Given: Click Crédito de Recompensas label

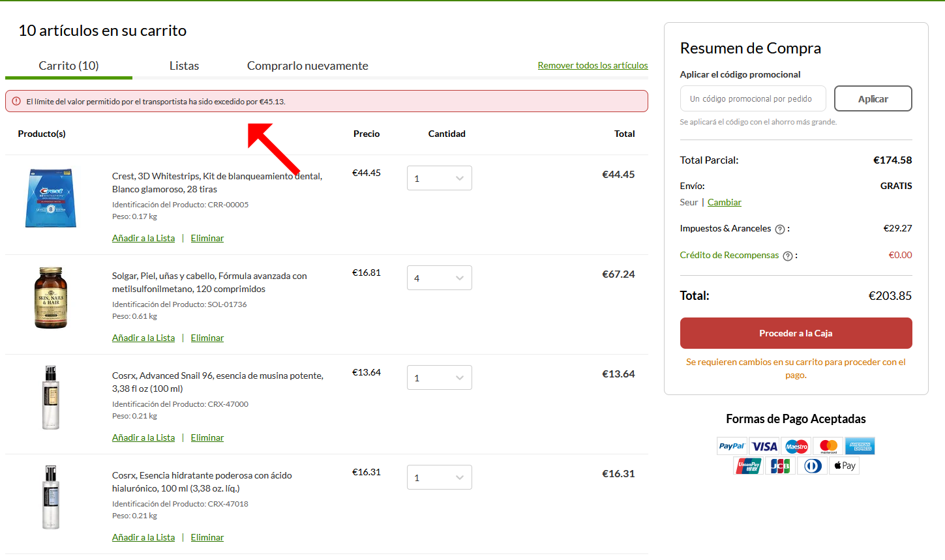Looking at the screenshot, I should coord(729,255).
